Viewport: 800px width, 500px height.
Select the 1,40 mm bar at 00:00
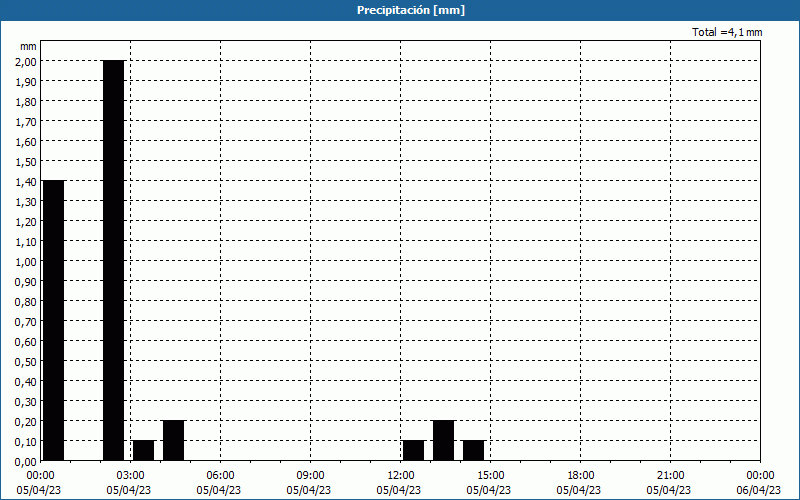(54, 320)
